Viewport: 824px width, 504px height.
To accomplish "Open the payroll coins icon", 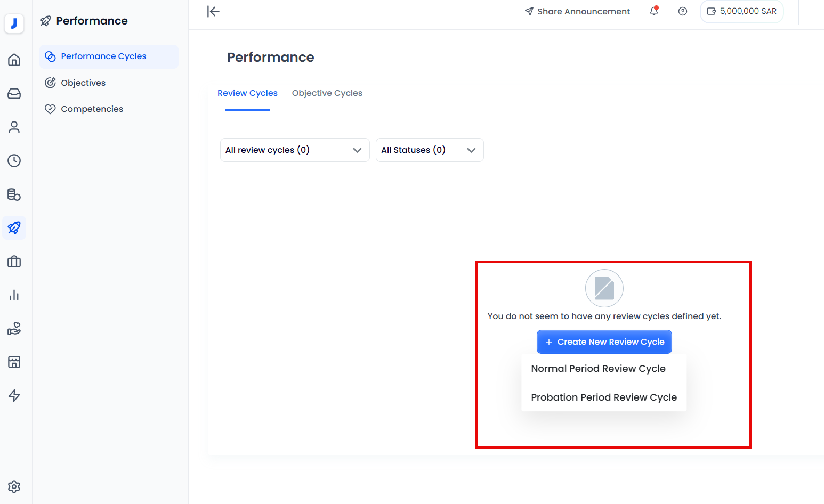I will pos(14,194).
